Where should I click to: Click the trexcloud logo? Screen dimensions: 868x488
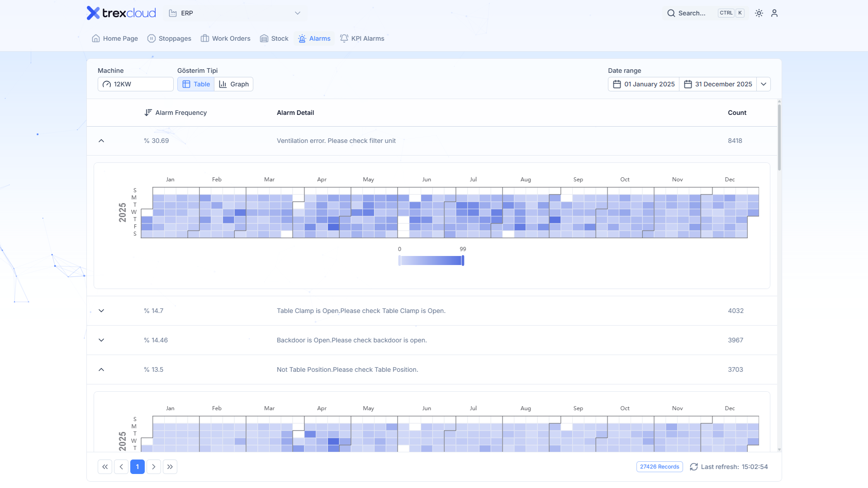coord(121,13)
